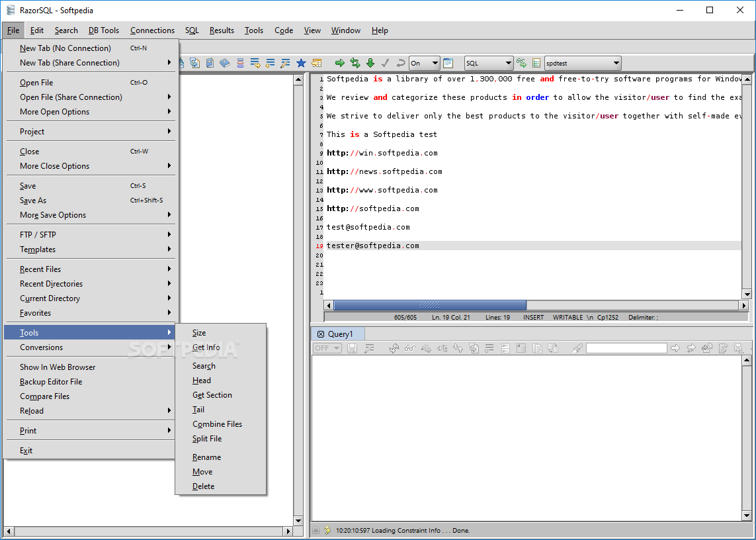Click the down-up arrows icon in results toolbar
The width and height of the screenshot is (756, 540).
(458, 348)
